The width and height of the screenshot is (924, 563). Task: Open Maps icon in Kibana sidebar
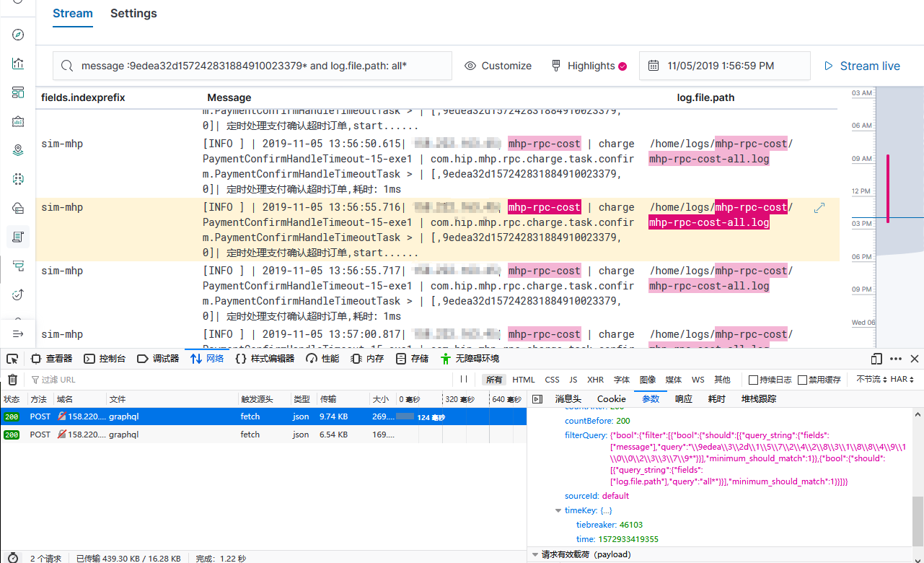(18, 150)
